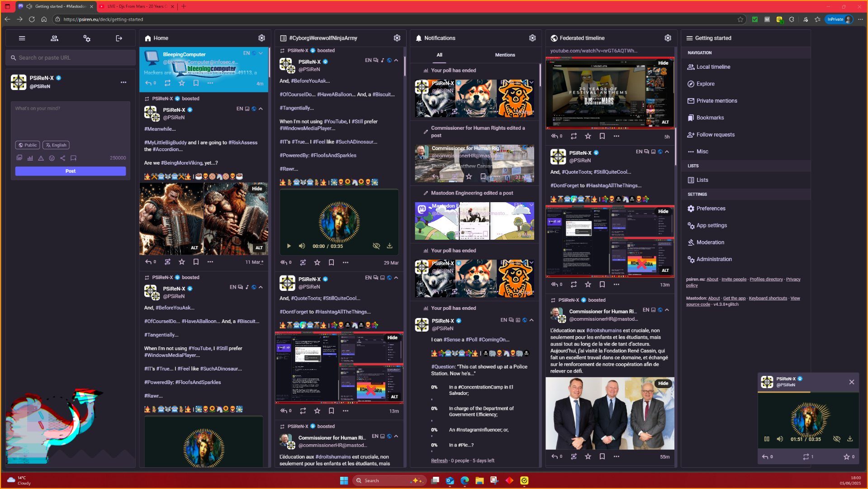Reply to the Federated post marked 5h

click(555, 136)
